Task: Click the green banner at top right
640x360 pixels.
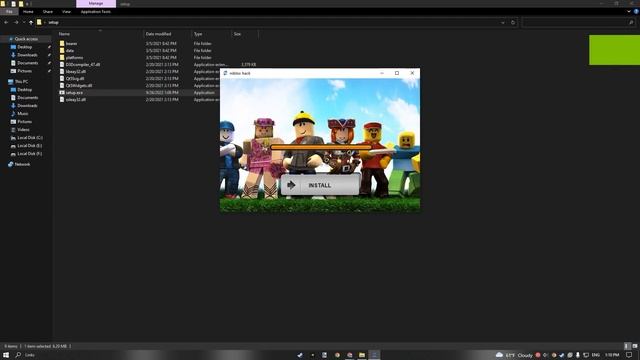Action: pos(614,50)
